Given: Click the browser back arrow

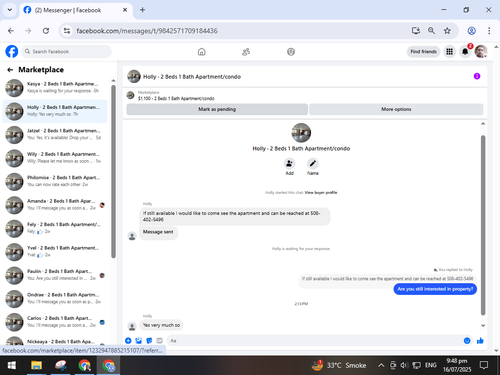Looking at the screenshot, I should click(11, 31).
